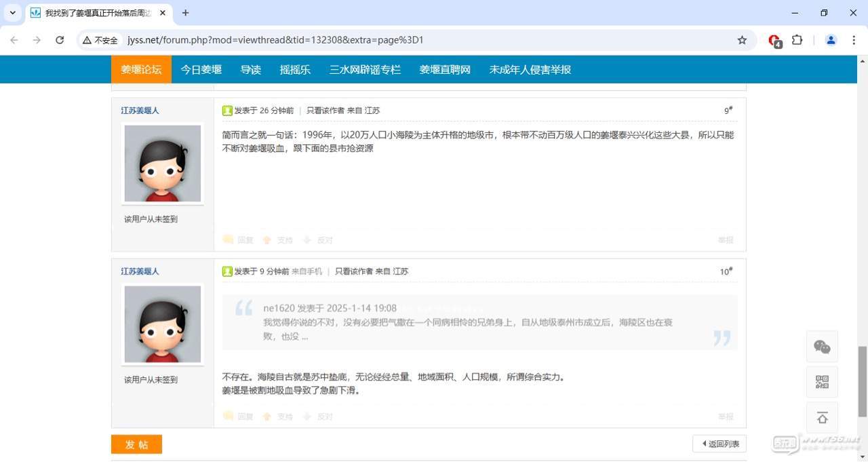Viewport: 868px width, 462px height.
Task: Click 只看该作者 on the 9分钟前 post
Action: pyautogui.click(x=354, y=271)
